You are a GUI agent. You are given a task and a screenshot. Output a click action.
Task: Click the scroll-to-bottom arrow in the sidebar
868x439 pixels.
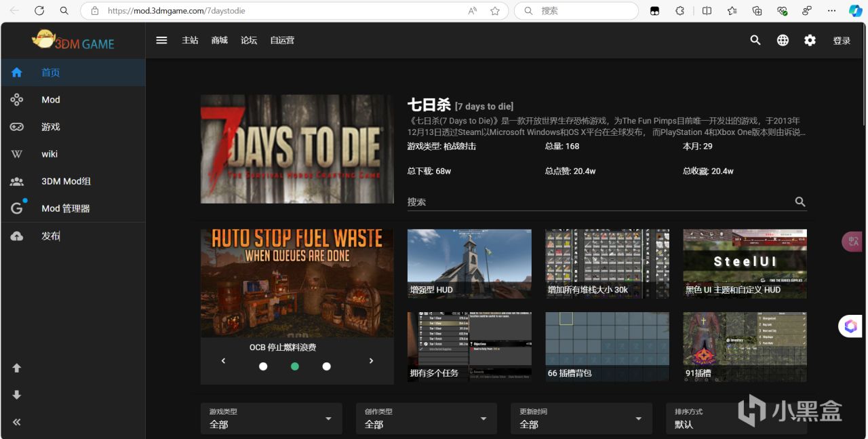[17, 395]
